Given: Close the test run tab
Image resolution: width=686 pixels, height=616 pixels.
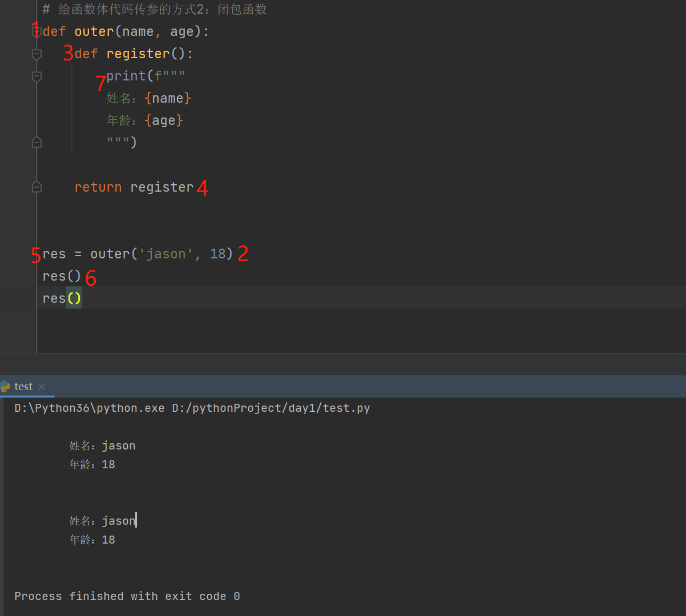Looking at the screenshot, I should pos(42,387).
